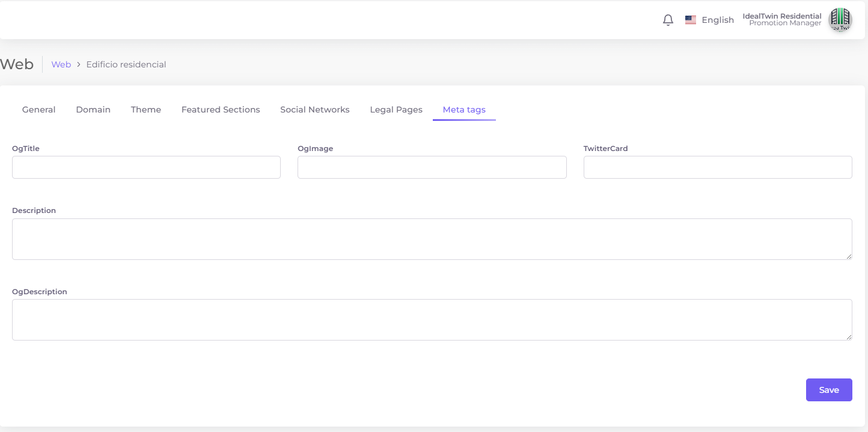Screen dimensions: 868x432
Task: Focus the OgTitle input field
Action: tap(146, 167)
